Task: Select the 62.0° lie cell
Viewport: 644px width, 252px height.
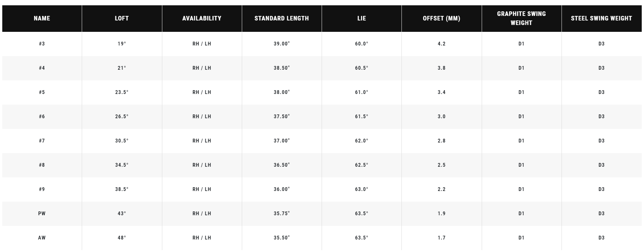Action: point(361,141)
